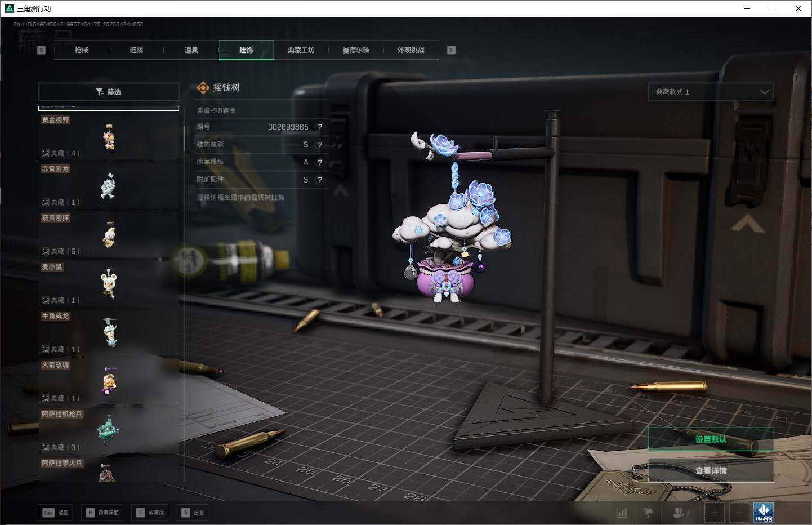Open help icon for 图案模板
The width and height of the screenshot is (812, 525).
point(320,162)
